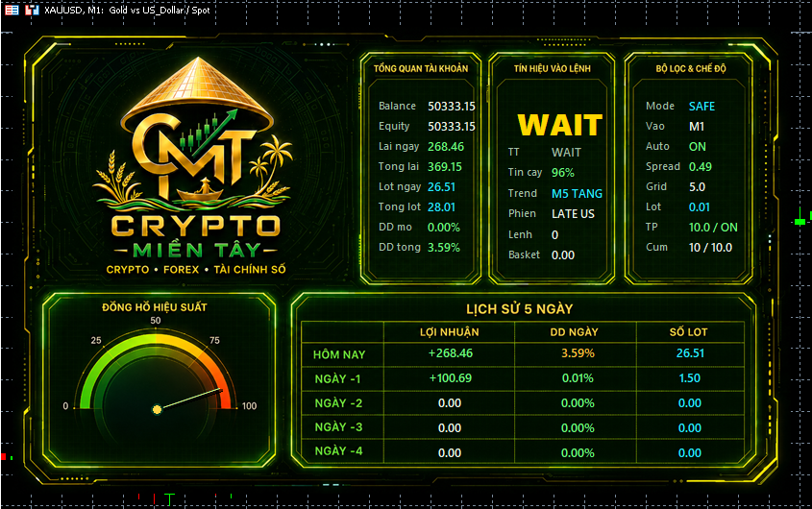812x509 pixels.
Task: Switch the SAFE mode value
Action: coord(701,107)
